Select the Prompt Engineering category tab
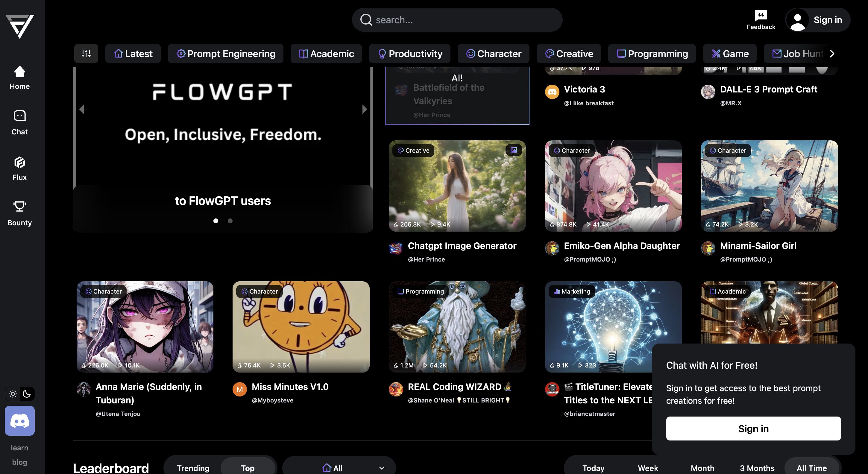The image size is (868, 474). tap(225, 54)
